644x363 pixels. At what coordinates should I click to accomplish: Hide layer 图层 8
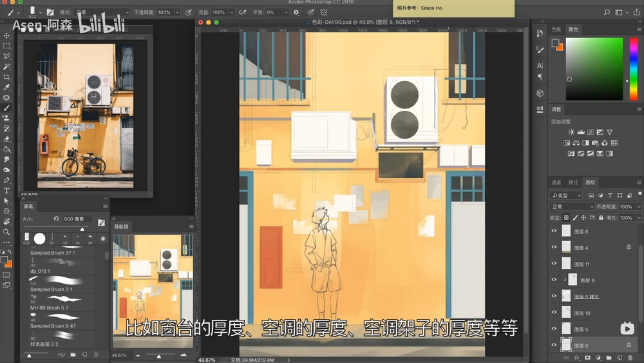coord(554,231)
